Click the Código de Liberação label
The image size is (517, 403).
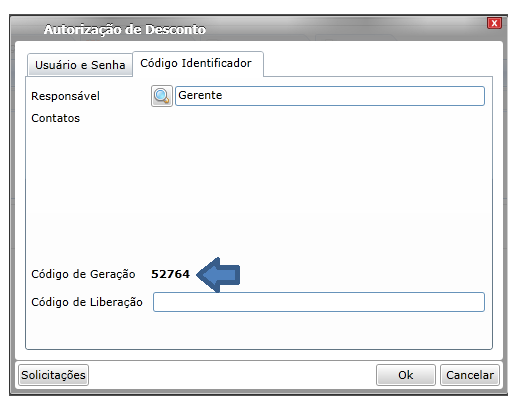(x=87, y=302)
